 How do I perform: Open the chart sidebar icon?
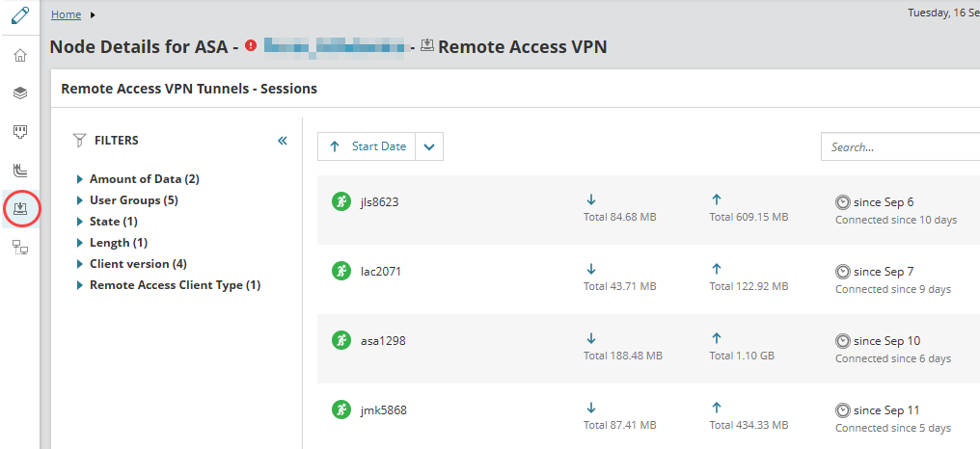tap(19, 170)
